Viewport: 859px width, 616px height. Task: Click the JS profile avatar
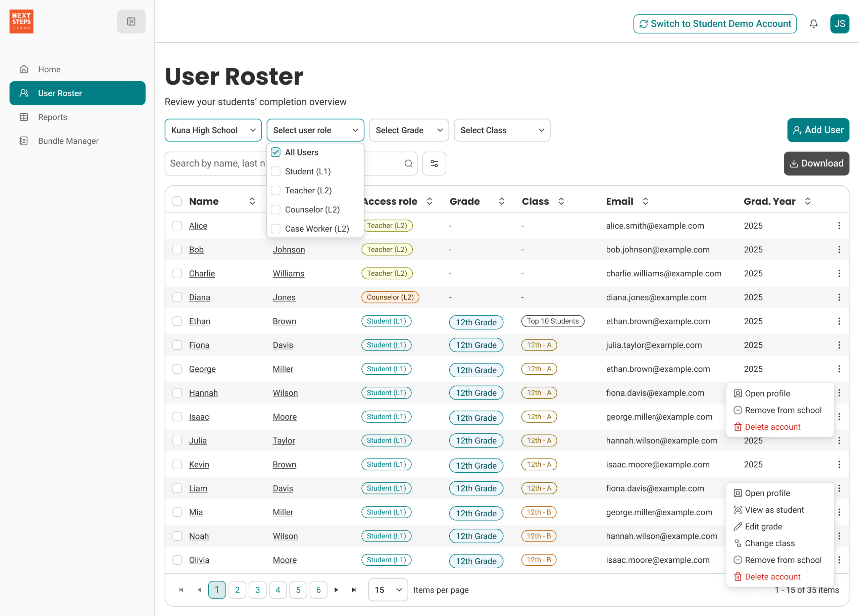pos(839,24)
